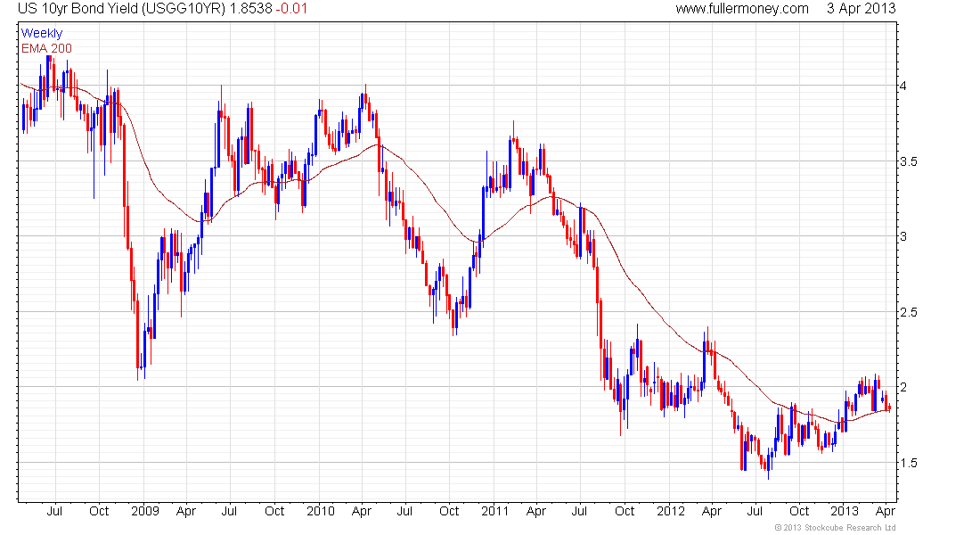980x535 pixels.
Task: Click the 'Apr' label right after 2009
Action: [x=186, y=512]
